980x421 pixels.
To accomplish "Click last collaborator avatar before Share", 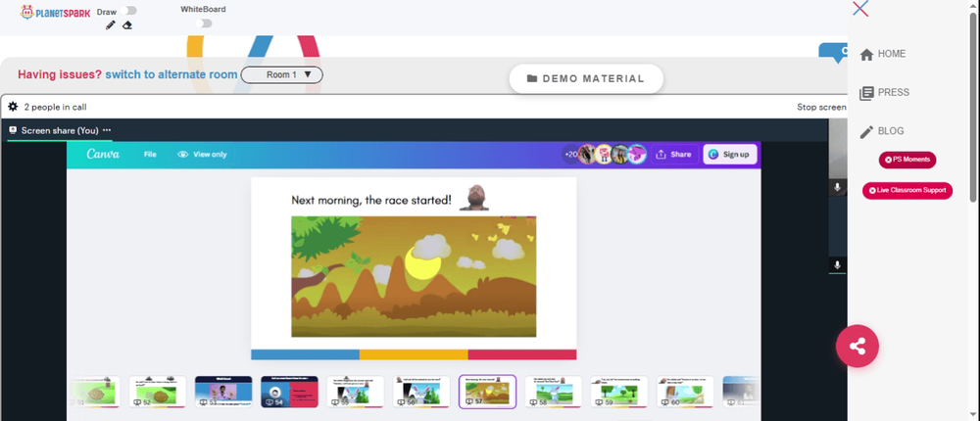I will click(638, 155).
